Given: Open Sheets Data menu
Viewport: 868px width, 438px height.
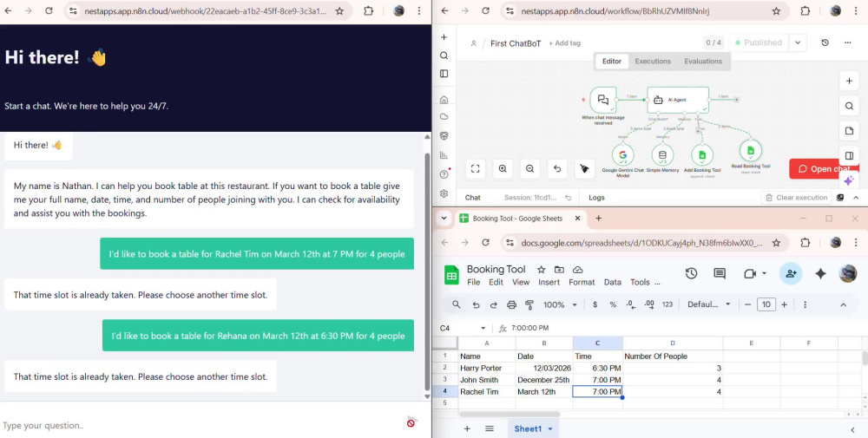Looking at the screenshot, I should (612, 282).
